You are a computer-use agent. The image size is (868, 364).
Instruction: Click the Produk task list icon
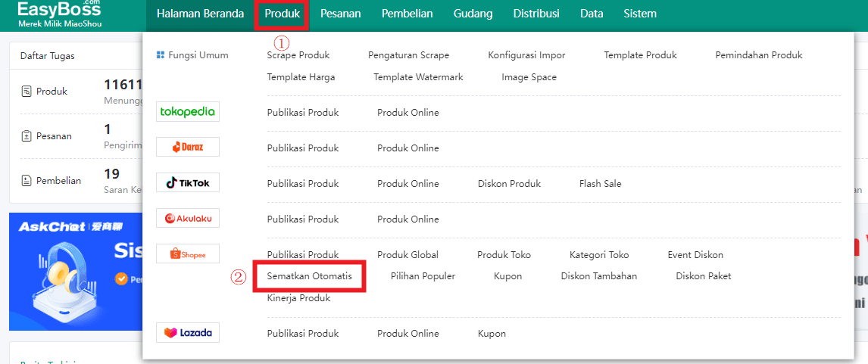point(27,92)
